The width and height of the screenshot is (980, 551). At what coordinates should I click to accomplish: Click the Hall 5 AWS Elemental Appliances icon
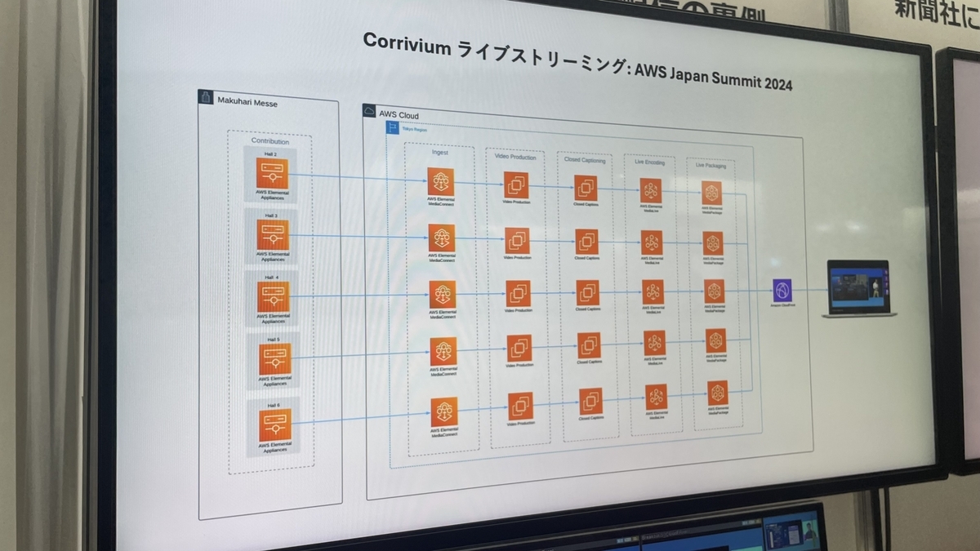point(274,359)
